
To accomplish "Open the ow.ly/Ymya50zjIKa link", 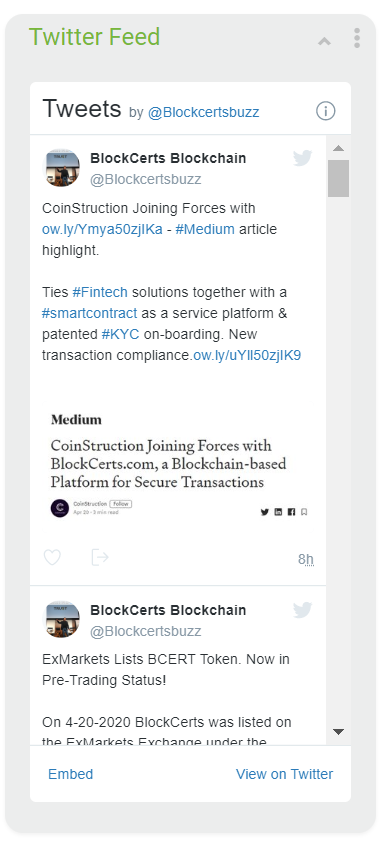I will (x=102, y=229).
